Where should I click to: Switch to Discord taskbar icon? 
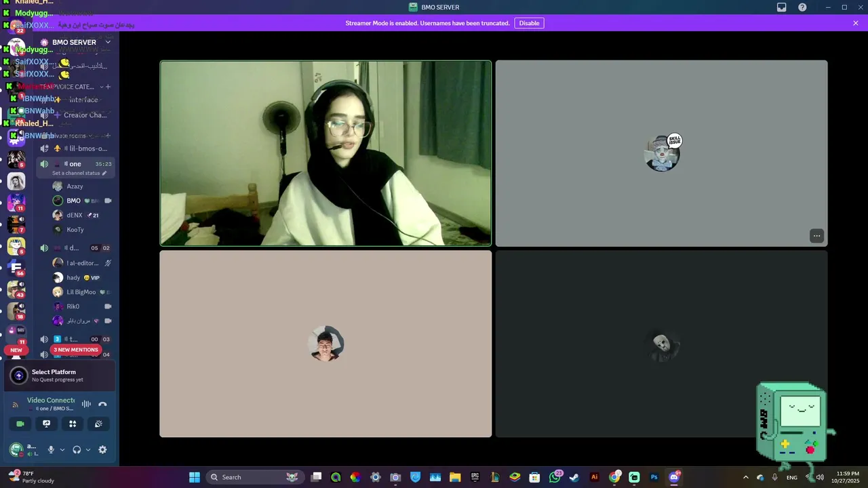pos(674,477)
